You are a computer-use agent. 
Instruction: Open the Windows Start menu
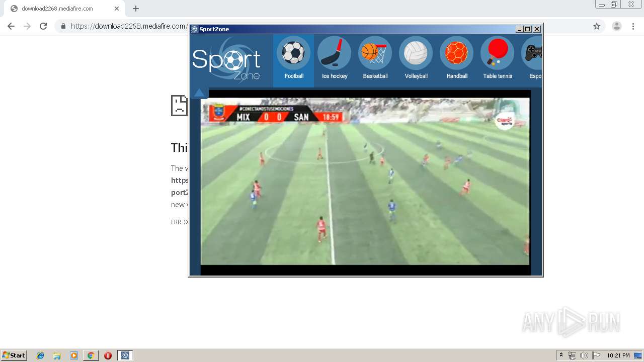click(x=14, y=355)
